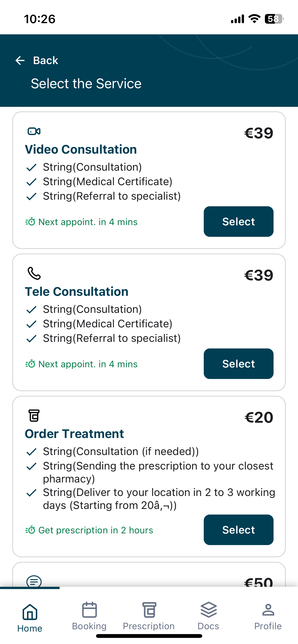
Task: Click the Video Consultation title
Action: (x=81, y=149)
